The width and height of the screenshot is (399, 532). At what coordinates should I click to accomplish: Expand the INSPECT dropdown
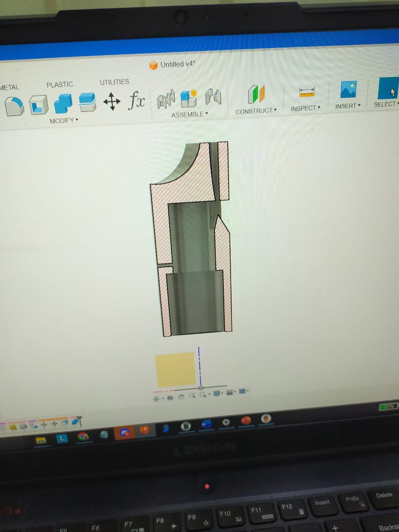305,108
